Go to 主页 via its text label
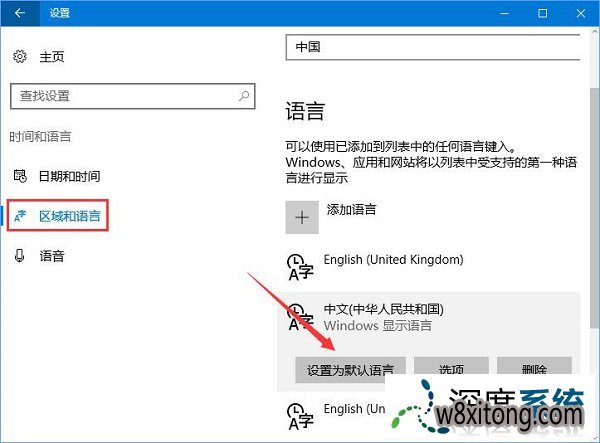The height and width of the screenshot is (443, 600). point(52,58)
